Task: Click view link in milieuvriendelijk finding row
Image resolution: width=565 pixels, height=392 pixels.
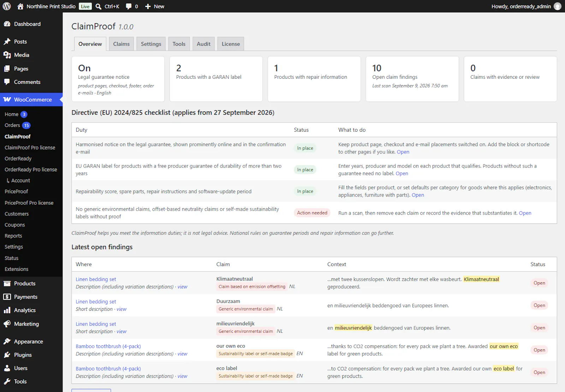Action: coord(121,331)
